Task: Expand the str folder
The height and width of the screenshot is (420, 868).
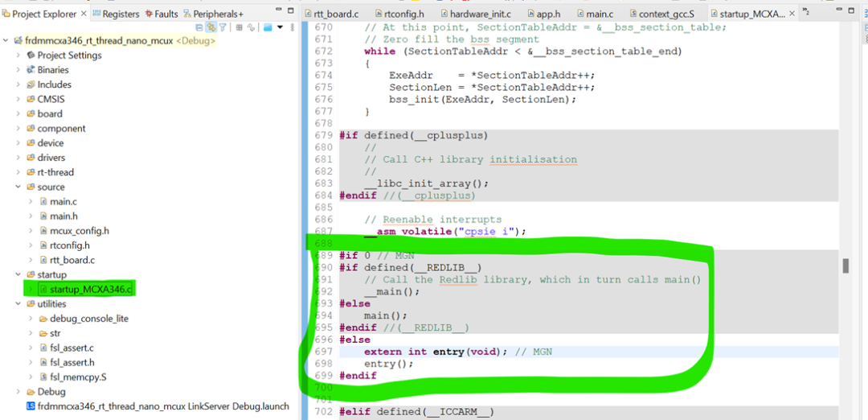Action: (31, 333)
